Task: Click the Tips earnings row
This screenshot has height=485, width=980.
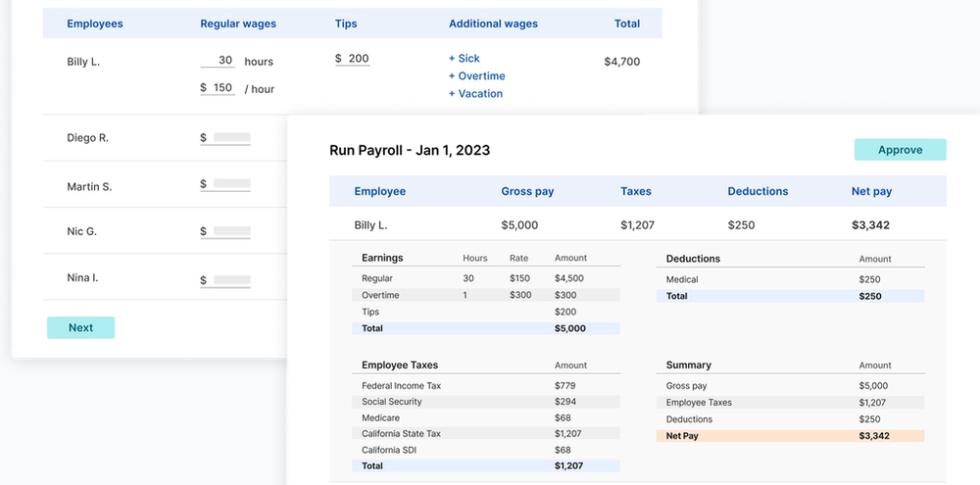Action: (486, 312)
